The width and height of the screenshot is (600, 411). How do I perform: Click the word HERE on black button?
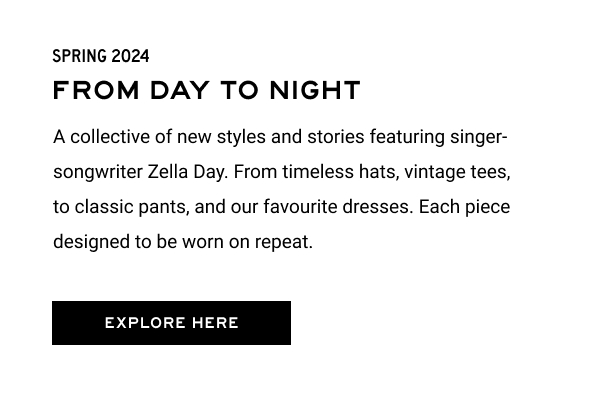coord(215,323)
